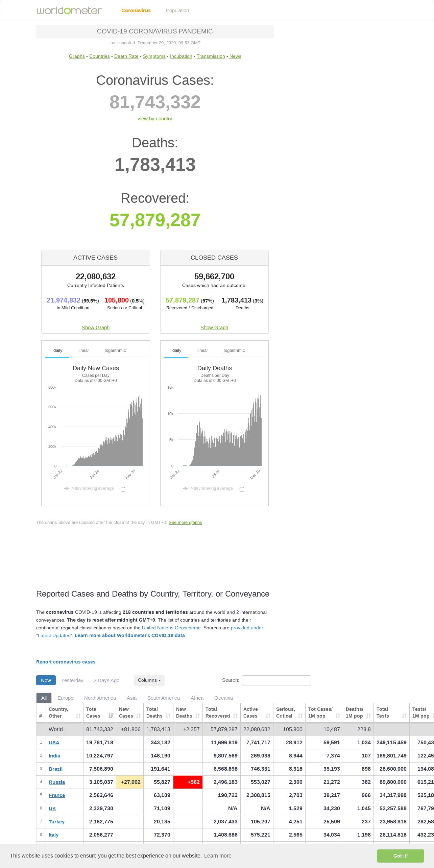This screenshot has height=868, width=434.
Task: Toggle 7-day moving average legend in Daily Deaths
Action: (208, 488)
